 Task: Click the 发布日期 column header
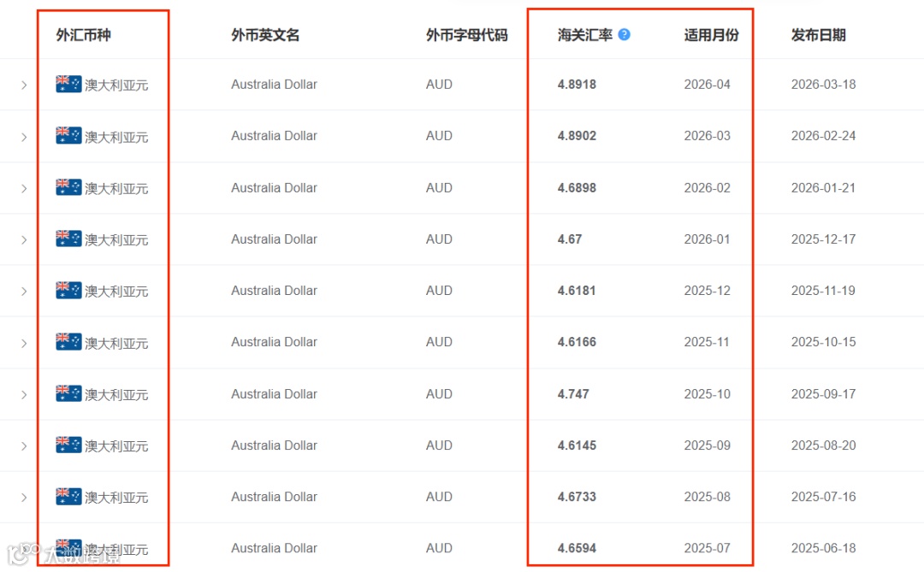click(x=818, y=35)
